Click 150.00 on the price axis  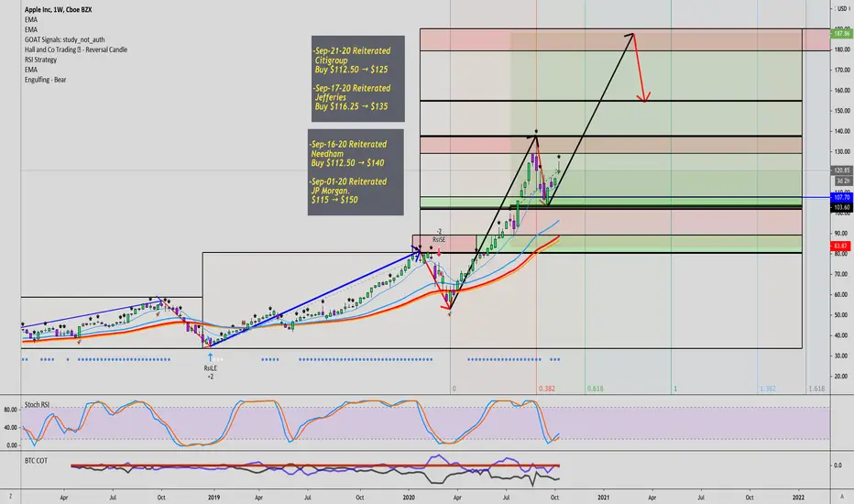click(842, 111)
